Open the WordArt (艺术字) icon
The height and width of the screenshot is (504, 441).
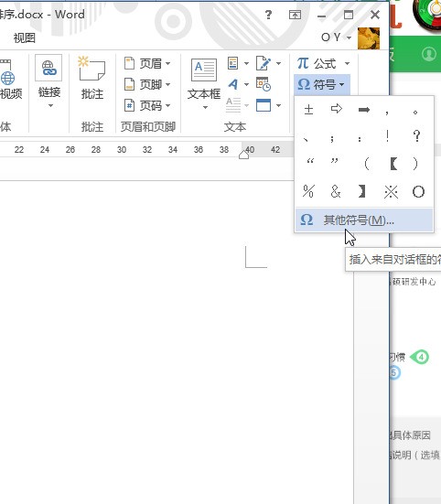click(232, 84)
